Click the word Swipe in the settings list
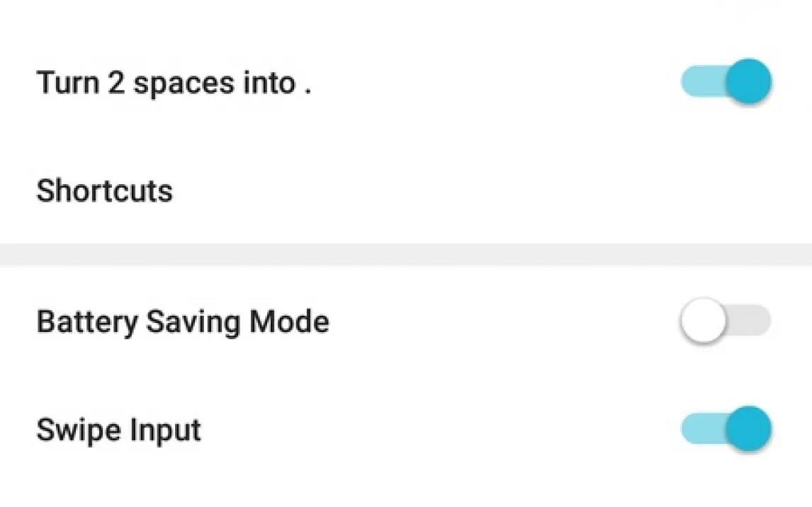Viewport: 812px width, 507px height. click(x=70, y=431)
